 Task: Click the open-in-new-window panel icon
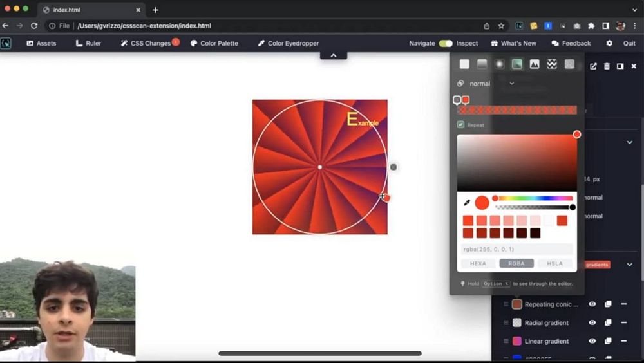593,66
